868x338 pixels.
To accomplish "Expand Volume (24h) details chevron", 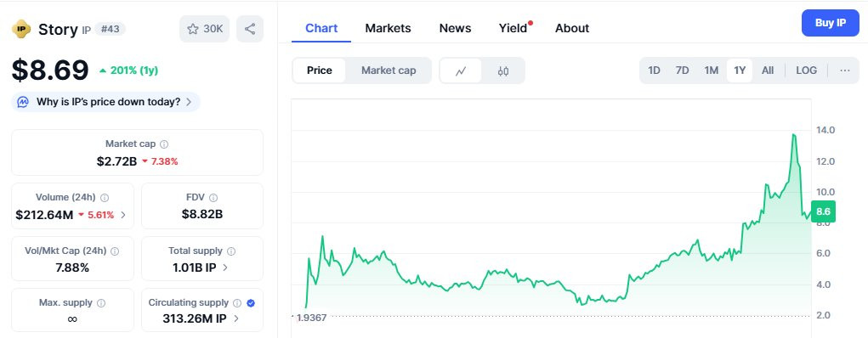I will [x=123, y=215].
